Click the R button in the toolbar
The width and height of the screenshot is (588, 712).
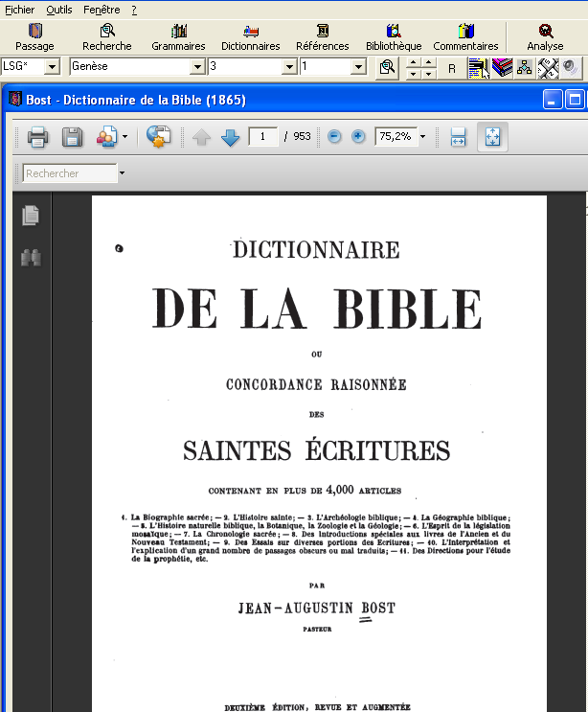451,68
